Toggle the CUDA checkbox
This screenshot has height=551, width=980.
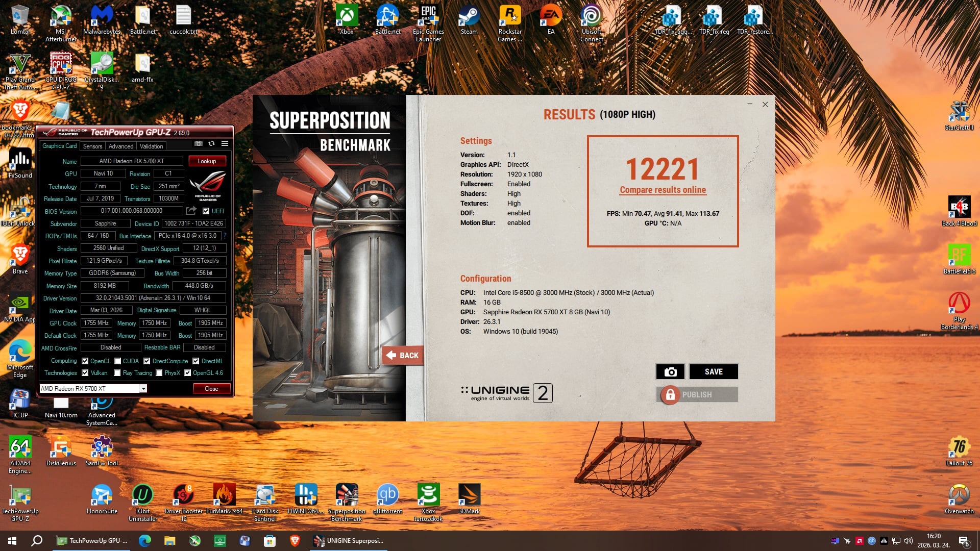pyautogui.click(x=118, y=361)
